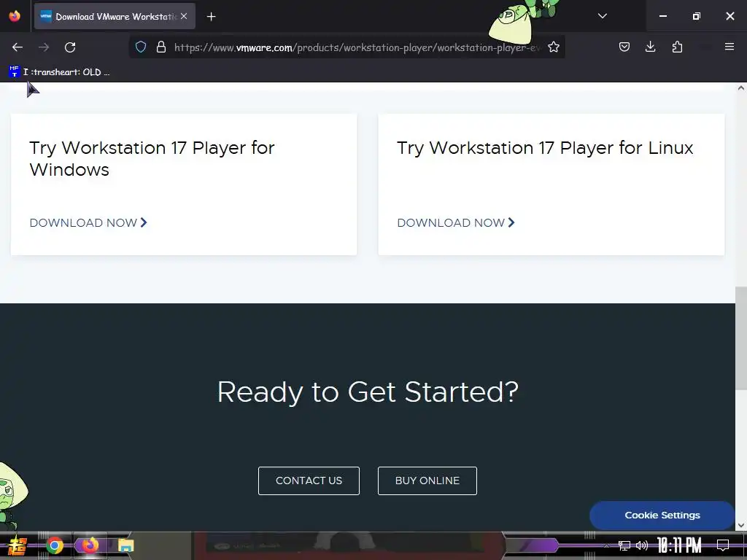Click the page scrollbar thumb
The image size is (747, 560).
click(741, 338)
